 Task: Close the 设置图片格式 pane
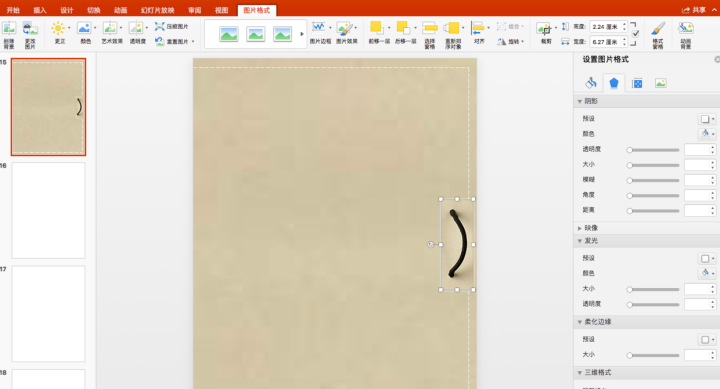(717, 59)
